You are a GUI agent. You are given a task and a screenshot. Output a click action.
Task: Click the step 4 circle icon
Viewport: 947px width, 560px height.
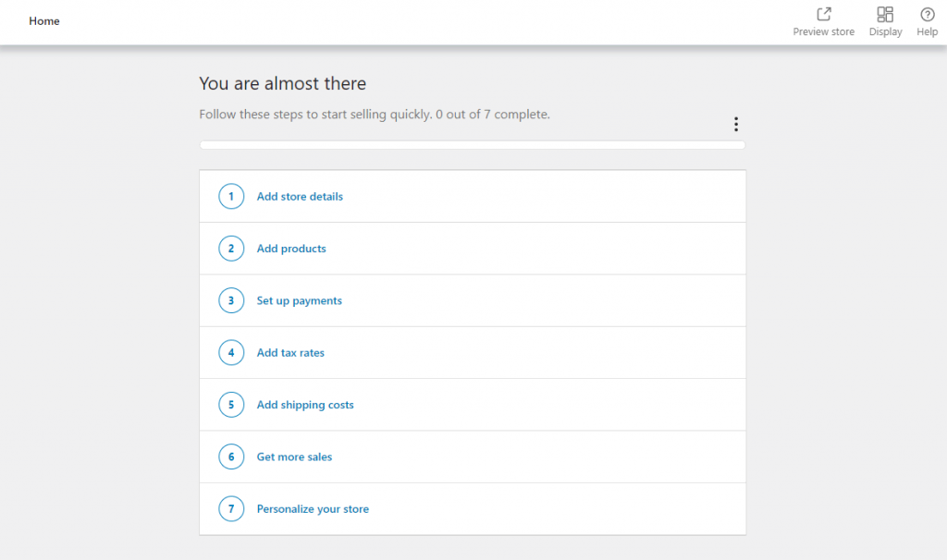(231, 353)
